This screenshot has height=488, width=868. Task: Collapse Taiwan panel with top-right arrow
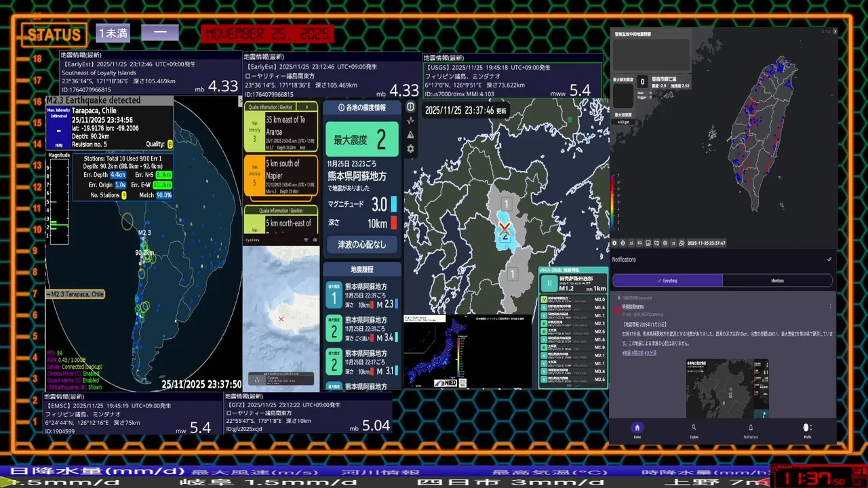(x=835, y=31)
